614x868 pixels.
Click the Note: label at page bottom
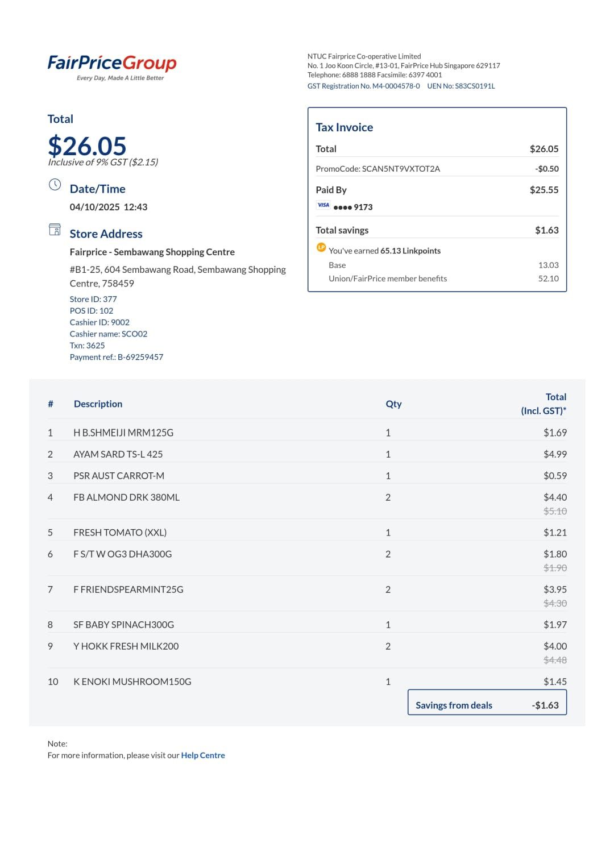pyautogui.click(x=57, y=744)
